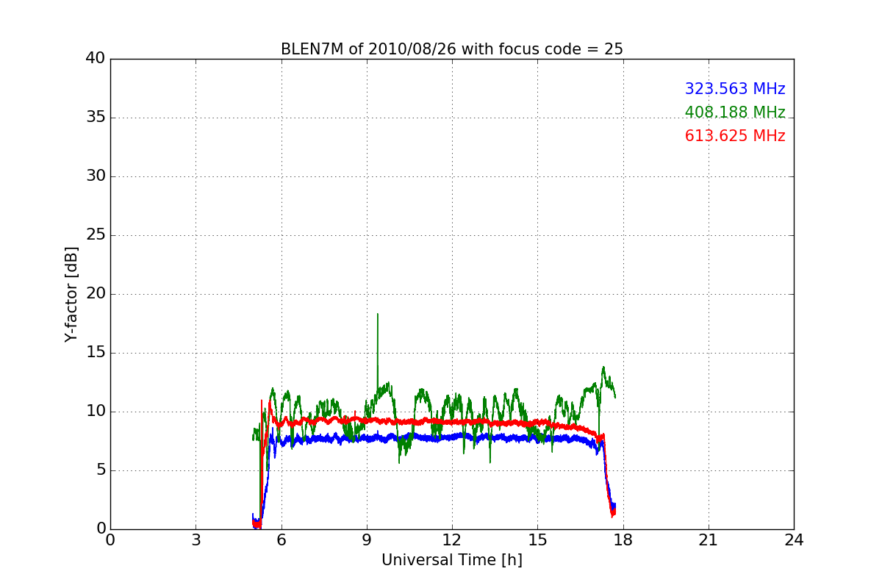Click x-axis tick label 21
Viewport: 882px width, 588px height.
coord(709,539)
